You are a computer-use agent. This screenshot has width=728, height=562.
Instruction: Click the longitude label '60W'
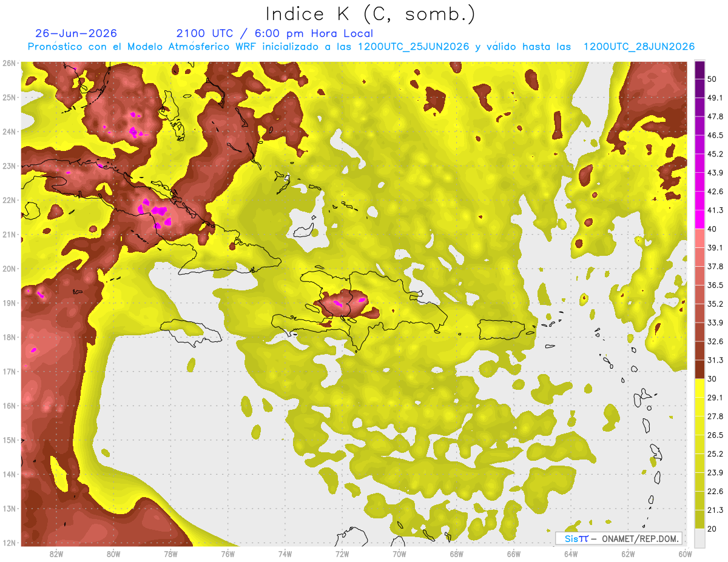click(x=685, y=554)
